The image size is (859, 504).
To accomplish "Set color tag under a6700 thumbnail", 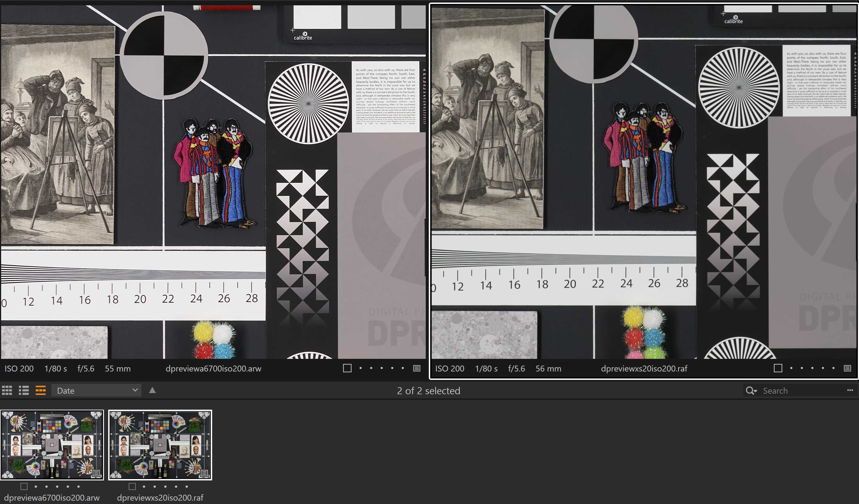I will pyautogui.click(x=24, y=486).
